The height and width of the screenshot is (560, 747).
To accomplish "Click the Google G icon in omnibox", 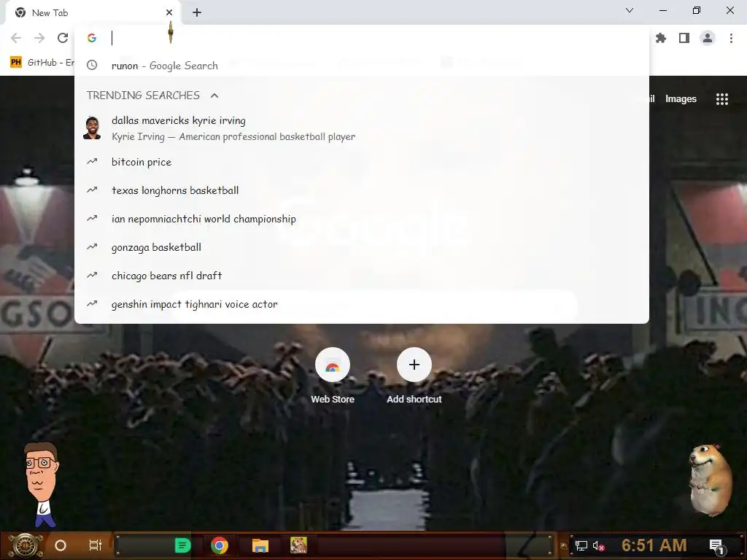I will pos(92,38).
